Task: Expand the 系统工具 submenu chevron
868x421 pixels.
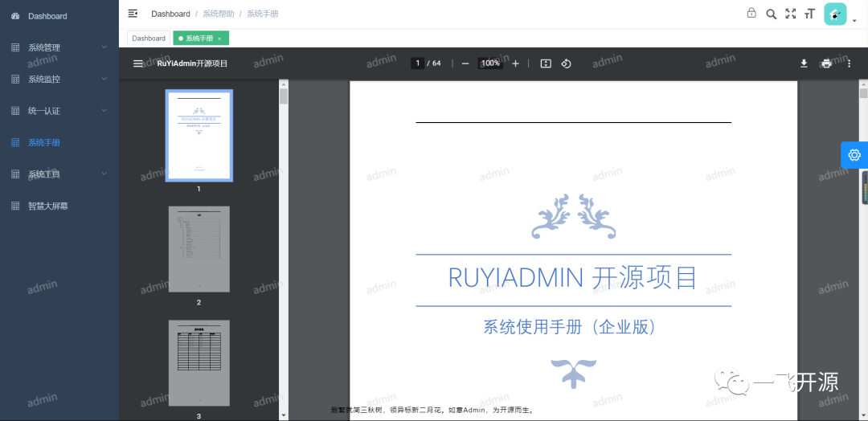Action: [104, 174]
